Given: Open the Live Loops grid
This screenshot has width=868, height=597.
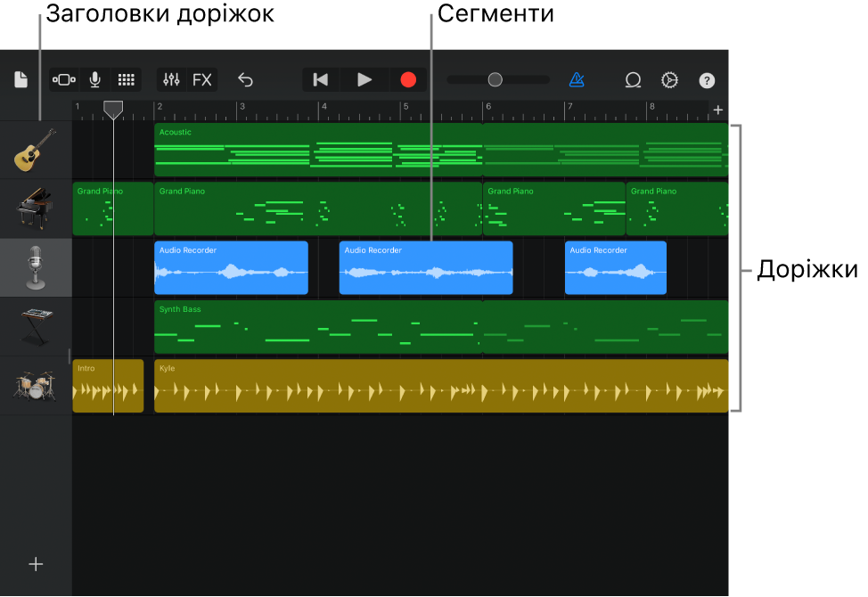Looking at the screenshot, I should click(127, 79).
